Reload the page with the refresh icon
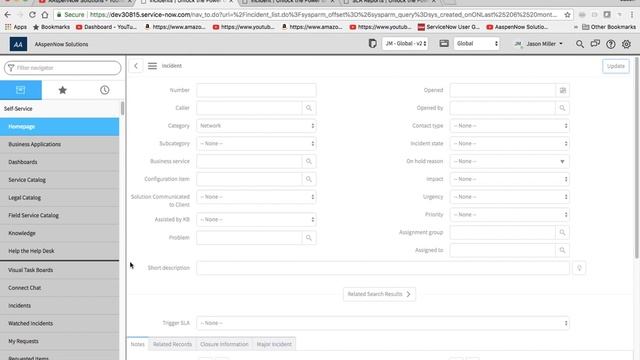Viewport: 640px width, 360px height. [x=32, y=15]
